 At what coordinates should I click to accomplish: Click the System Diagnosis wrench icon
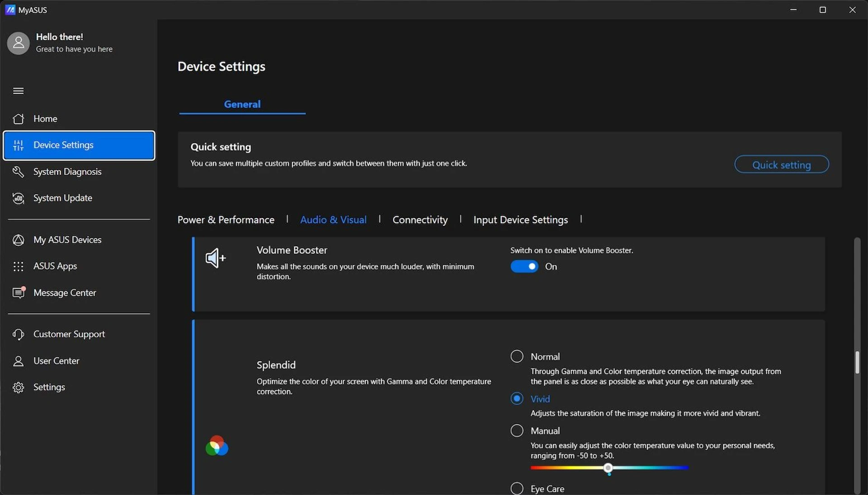click(18, 172)
